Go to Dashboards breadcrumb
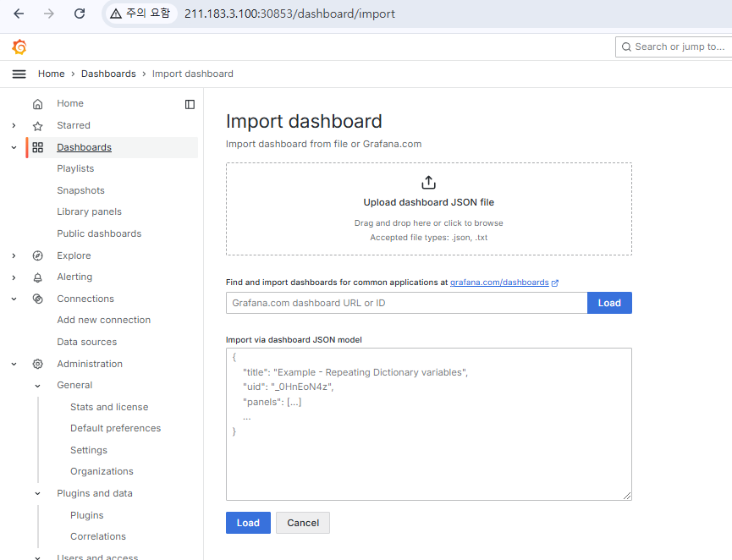The width and height of the screenshot is (732, 560). [x=108, y=74]
